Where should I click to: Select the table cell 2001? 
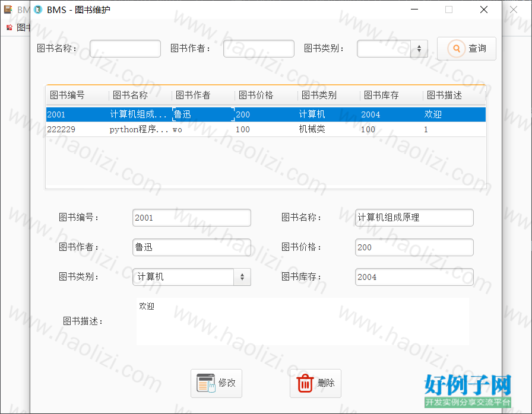(x=77, y=114)
